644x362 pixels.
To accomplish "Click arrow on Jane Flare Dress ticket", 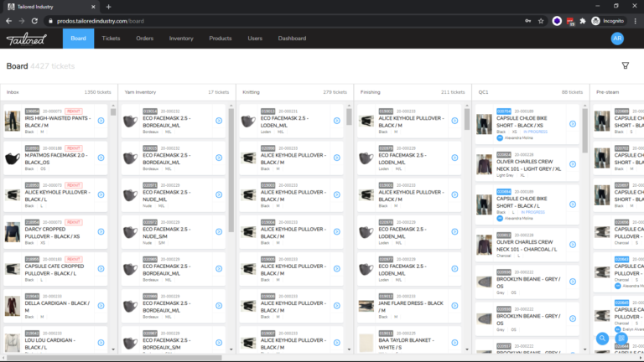I will click(454, 305).
